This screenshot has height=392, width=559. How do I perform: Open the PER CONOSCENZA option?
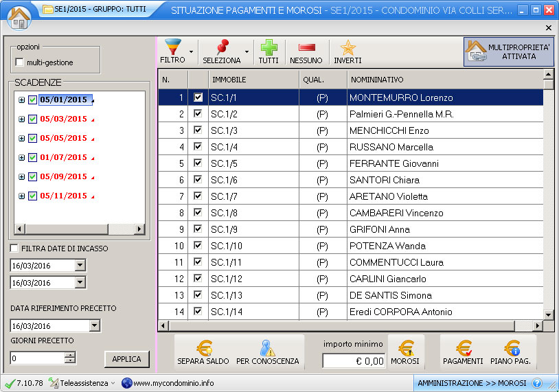pyautogui.click(x=267, y=353)
